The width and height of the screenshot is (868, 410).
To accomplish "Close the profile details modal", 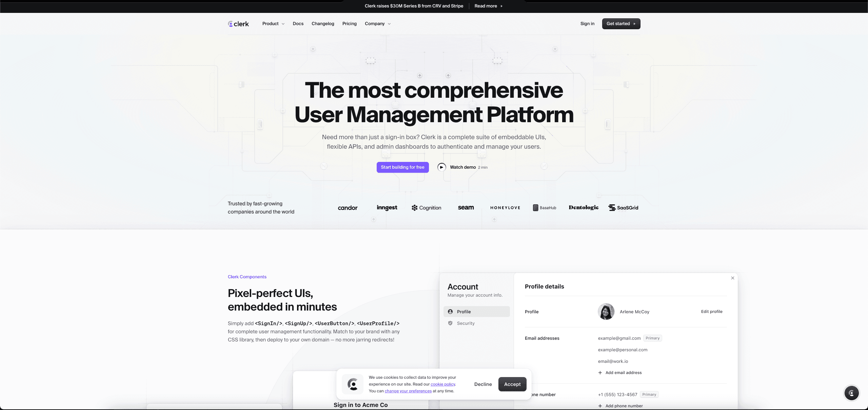I will click(x=733, y=278).
